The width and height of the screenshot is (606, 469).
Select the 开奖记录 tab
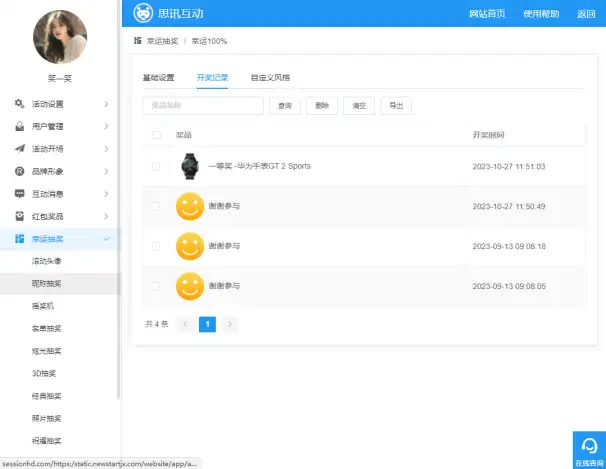212,77
